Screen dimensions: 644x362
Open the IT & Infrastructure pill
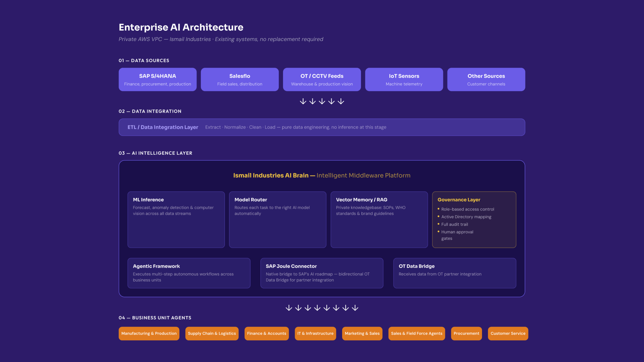point(315,334)
